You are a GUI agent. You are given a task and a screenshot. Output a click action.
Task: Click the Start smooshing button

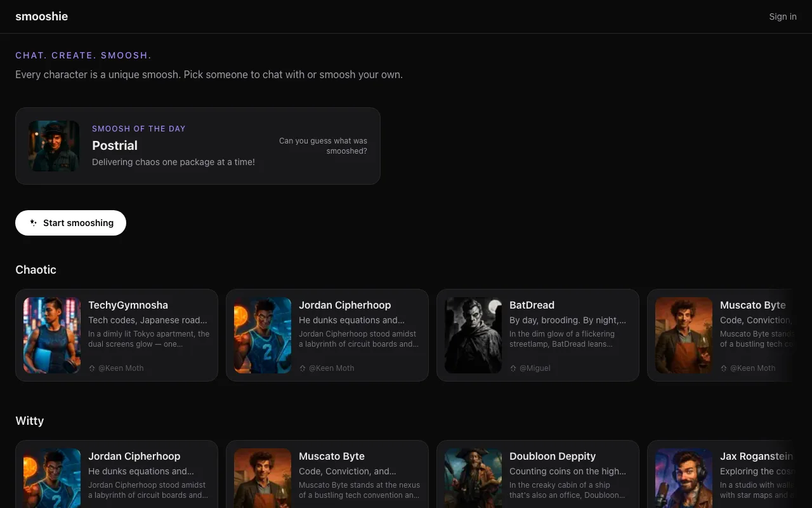70,223
